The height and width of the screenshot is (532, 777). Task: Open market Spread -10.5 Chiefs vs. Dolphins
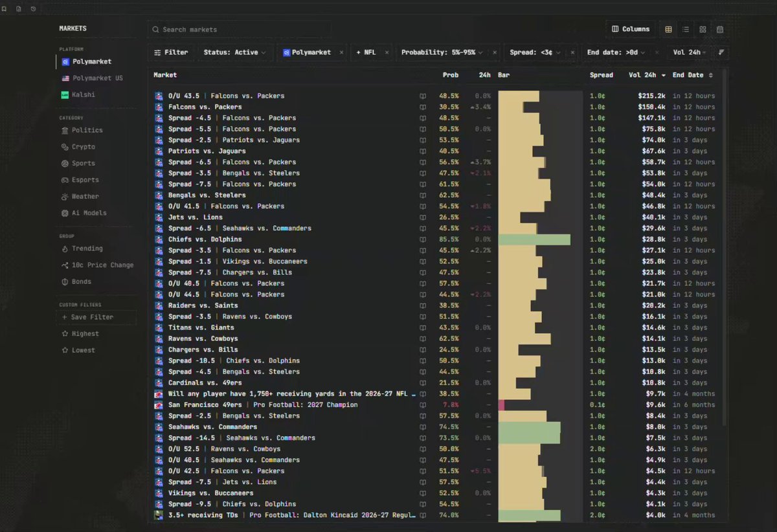click(x=234, y=360)
